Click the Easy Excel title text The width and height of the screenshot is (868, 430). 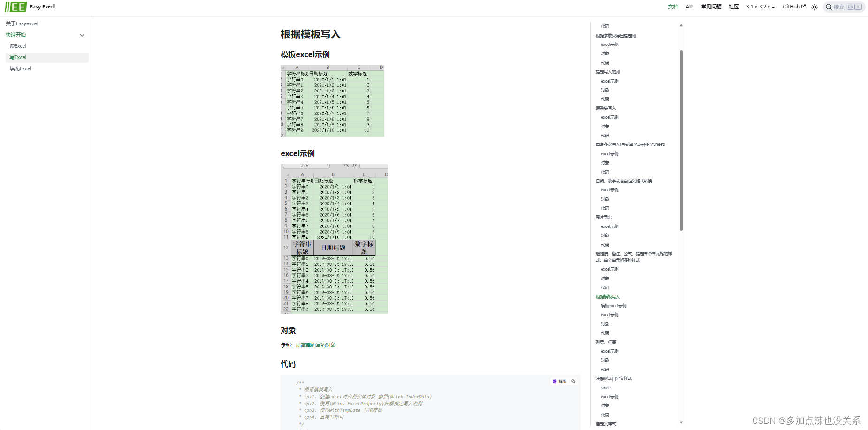tap(42, 7)
